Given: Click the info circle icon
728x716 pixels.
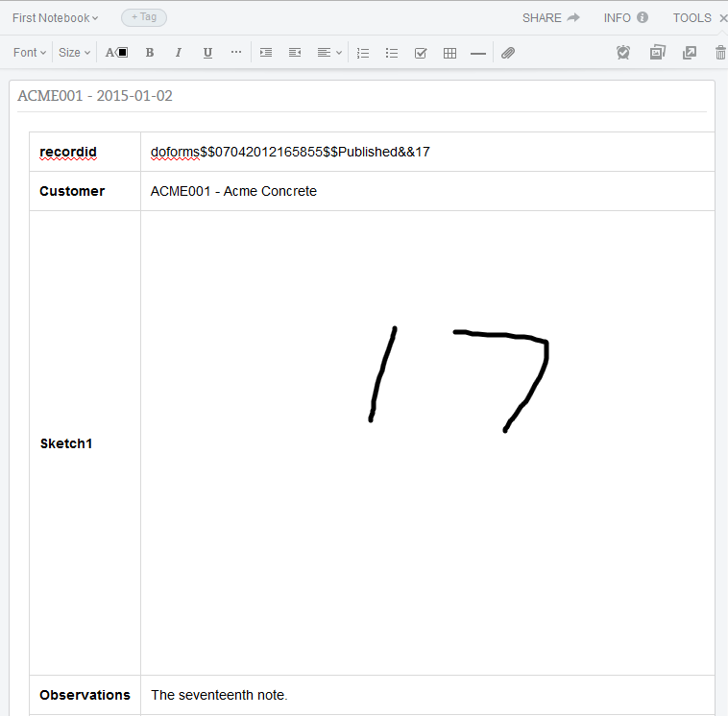Looking at the screenshot, I should click(643, 17).
